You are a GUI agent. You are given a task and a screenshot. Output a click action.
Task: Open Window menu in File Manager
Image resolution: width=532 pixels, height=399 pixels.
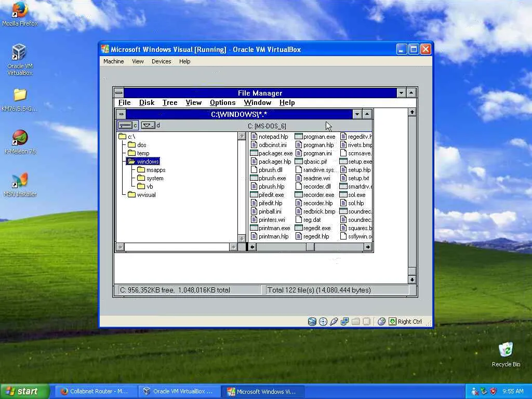[x=258, y=102]
